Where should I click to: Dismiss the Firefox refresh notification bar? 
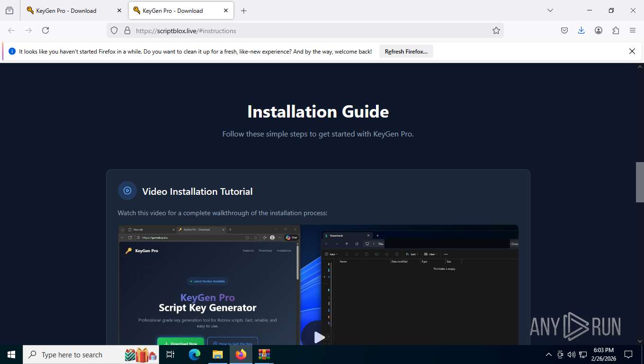click(x=632, y=51)
